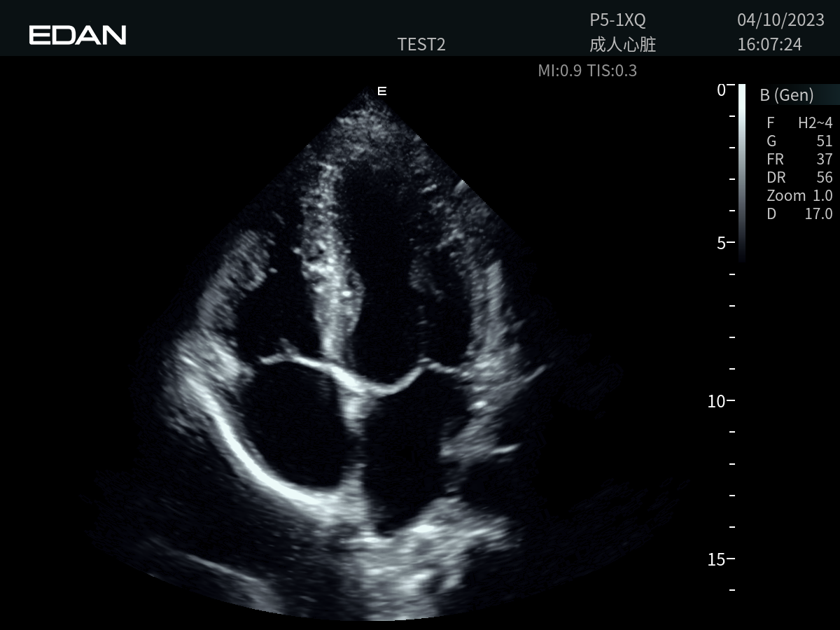
Task: Click the 成人心脏 exam preset label
Action: [x=622, y=45]
